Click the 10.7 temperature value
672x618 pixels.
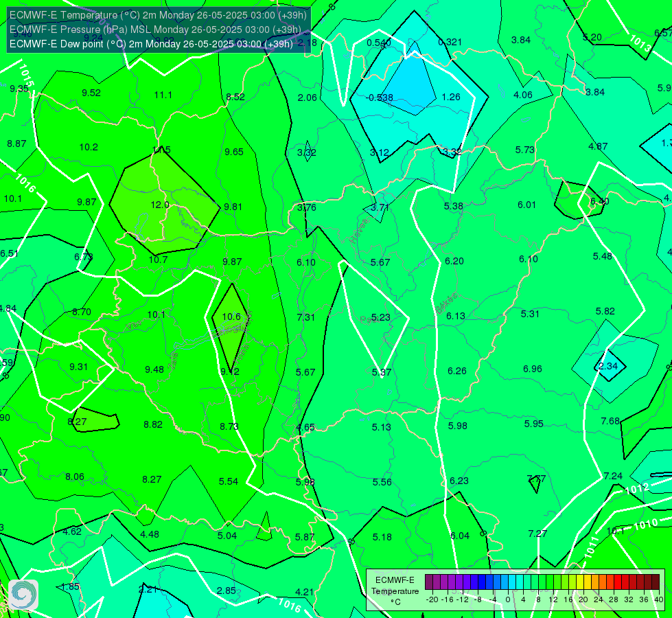tap(158, 260)
